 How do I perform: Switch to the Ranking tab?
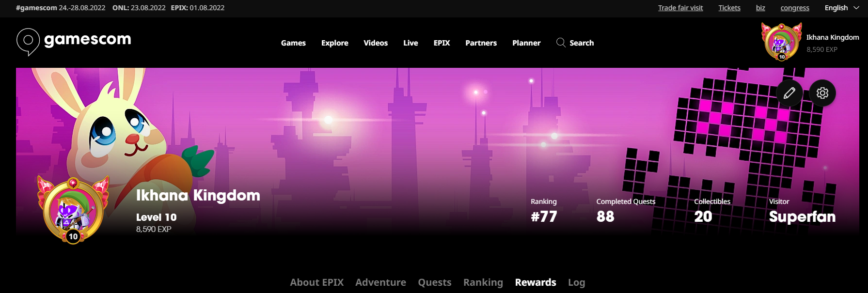tap(483, 282)
